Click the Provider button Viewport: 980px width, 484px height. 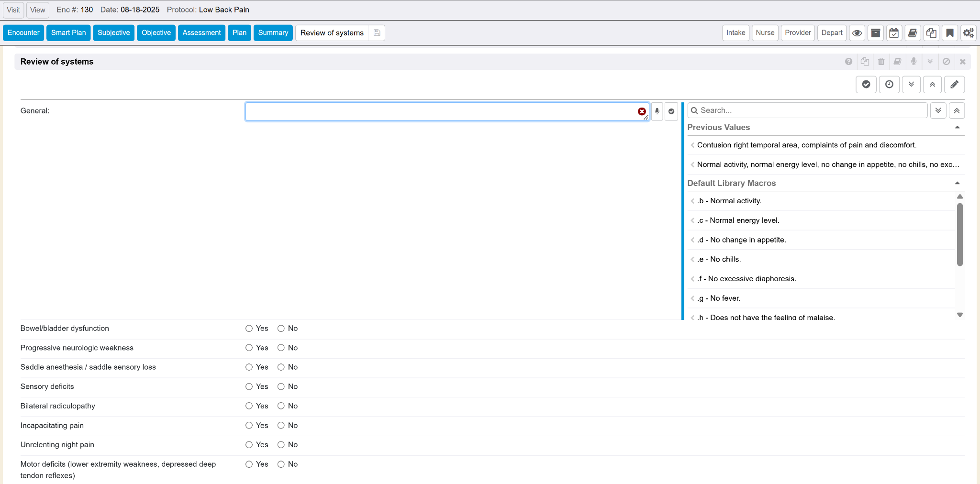tap(798, 33)
